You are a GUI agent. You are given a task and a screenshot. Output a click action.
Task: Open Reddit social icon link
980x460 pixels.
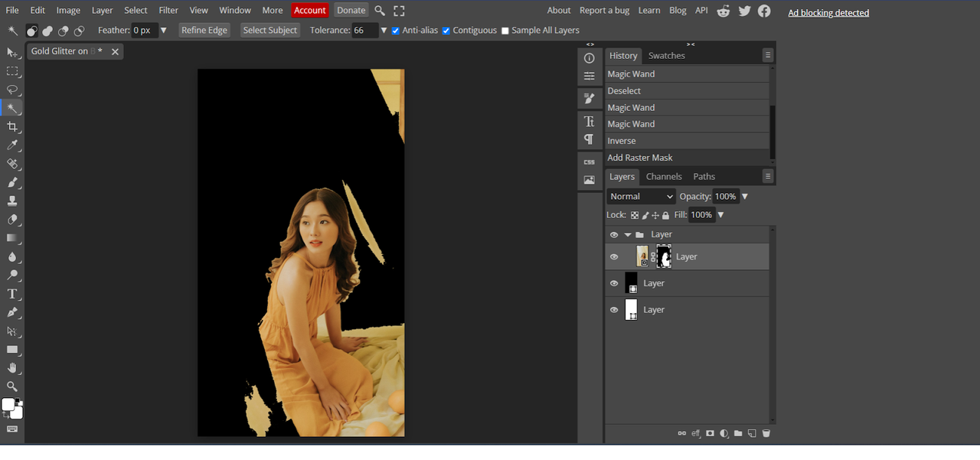724,11
